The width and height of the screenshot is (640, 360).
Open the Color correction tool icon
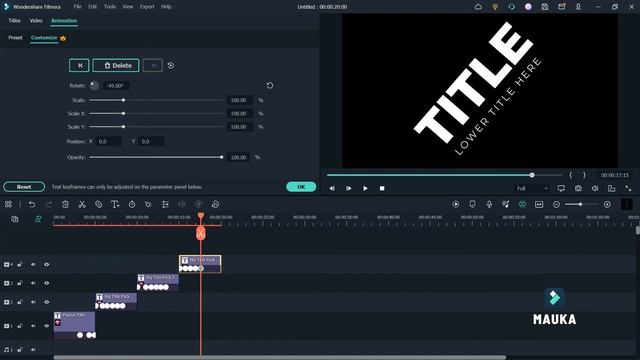point(148,204)
